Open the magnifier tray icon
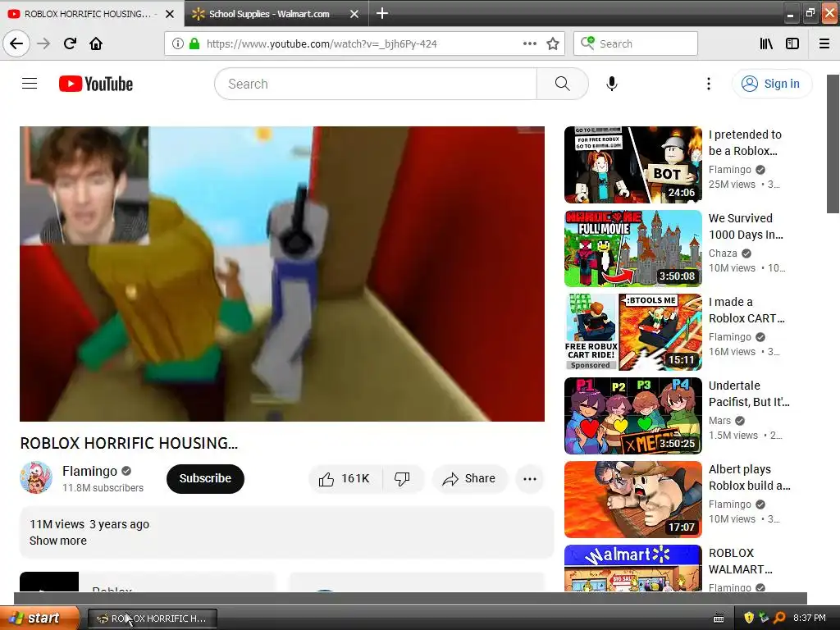The image size is (840, 630). point(779,618)
